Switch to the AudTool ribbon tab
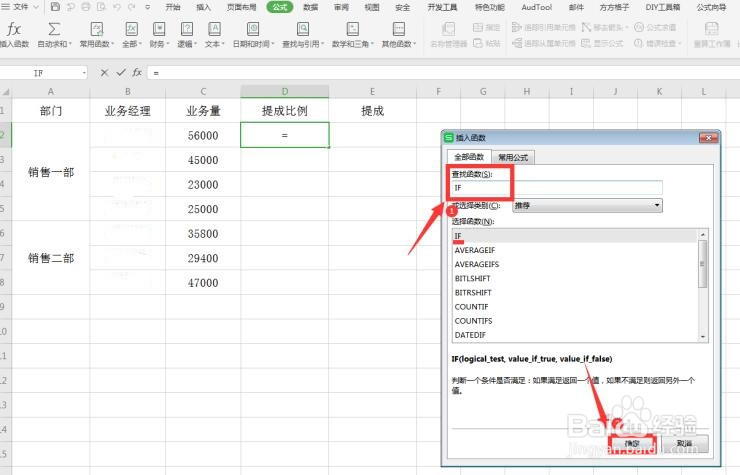The height and width of the screenshot is (475, 740). point(537,7)
